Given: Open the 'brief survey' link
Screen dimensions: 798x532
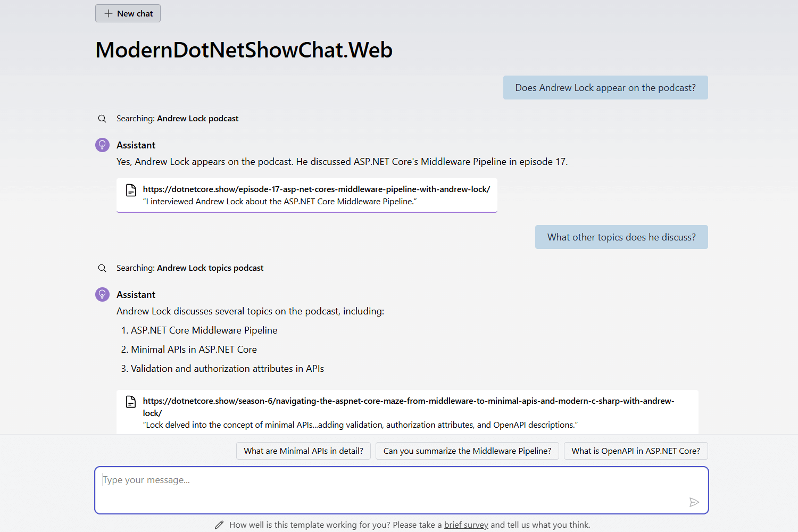Looking at the screenshot, I should 465,525.
